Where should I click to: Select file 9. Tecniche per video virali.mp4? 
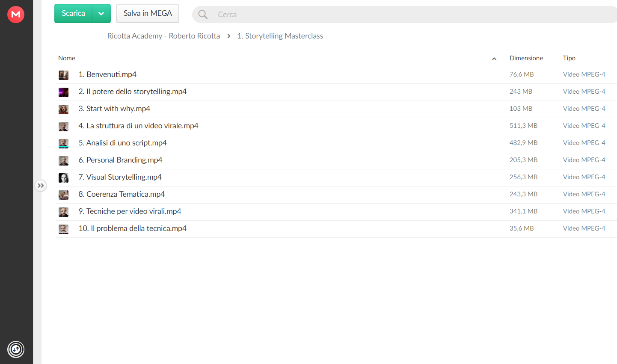coord(336,212)
